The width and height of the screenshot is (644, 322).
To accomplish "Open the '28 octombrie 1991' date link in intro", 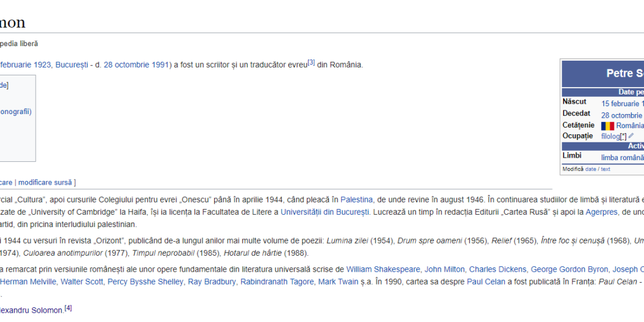I will pos(136,64).
